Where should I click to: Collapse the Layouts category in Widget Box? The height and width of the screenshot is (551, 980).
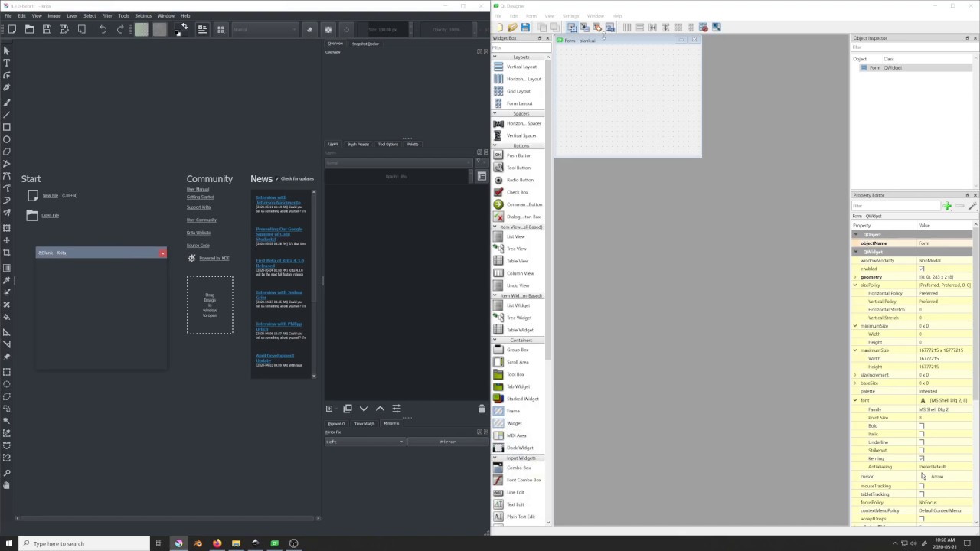coord(495,57)
